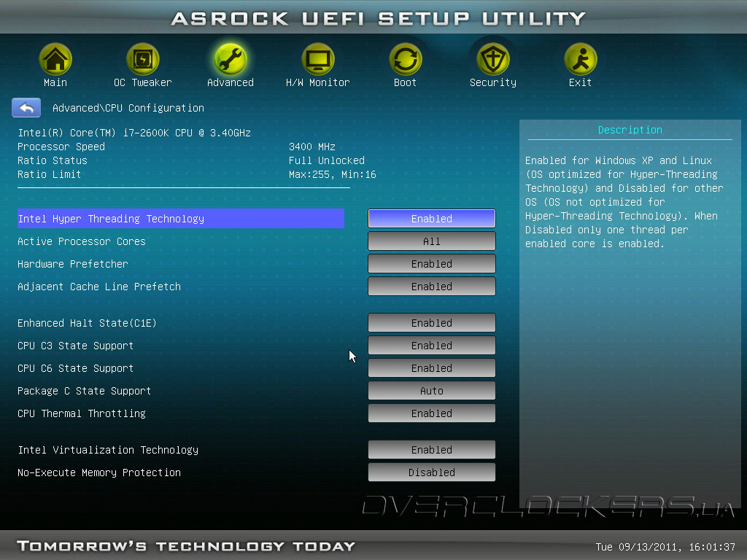Open Adjacent Cache Line Prefetch value dropdown
Screen dimensions: 747x560
432,287
